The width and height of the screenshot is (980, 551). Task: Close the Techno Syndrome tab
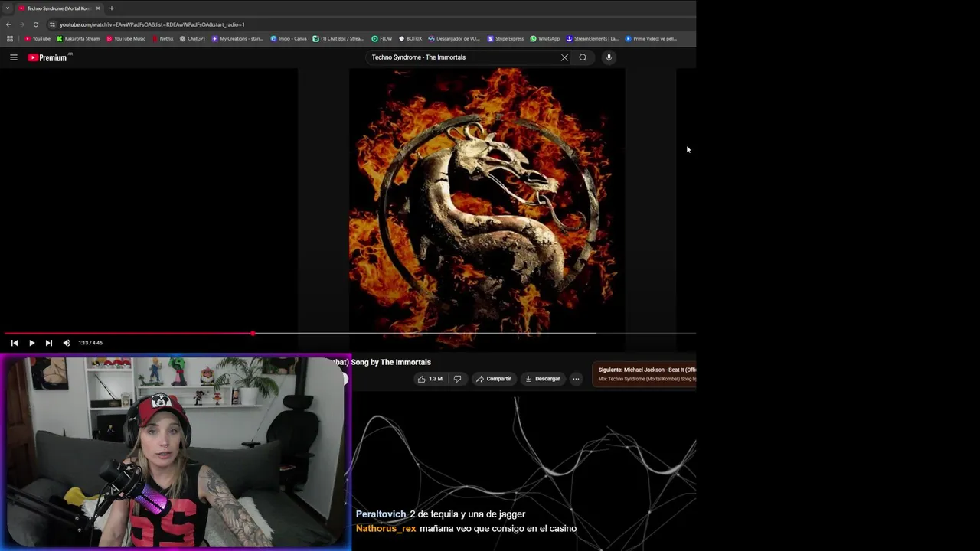98,8
